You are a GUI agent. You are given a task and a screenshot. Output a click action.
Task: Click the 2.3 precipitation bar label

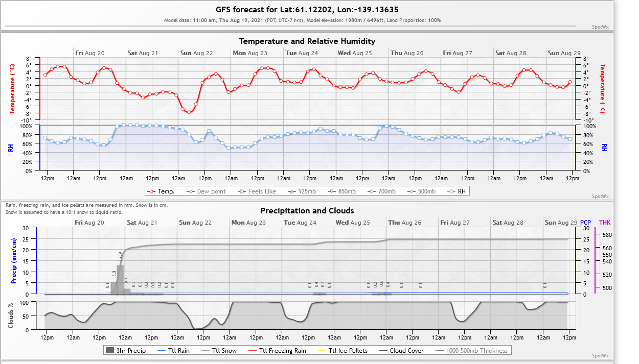pos(127,280)
